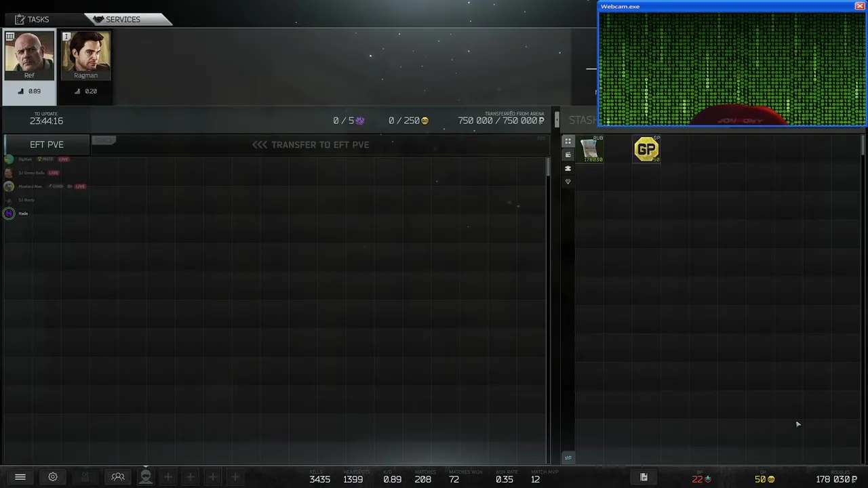This screenshot has width=868, height=488.
Task: Click the LIVE badge next to Mustard Man
Action: (80, 186)
